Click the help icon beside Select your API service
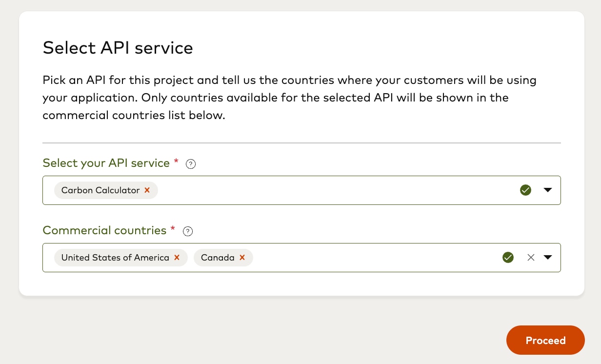Image resolution: width=601 pixels, height=364 pixels. click(190, 164)
